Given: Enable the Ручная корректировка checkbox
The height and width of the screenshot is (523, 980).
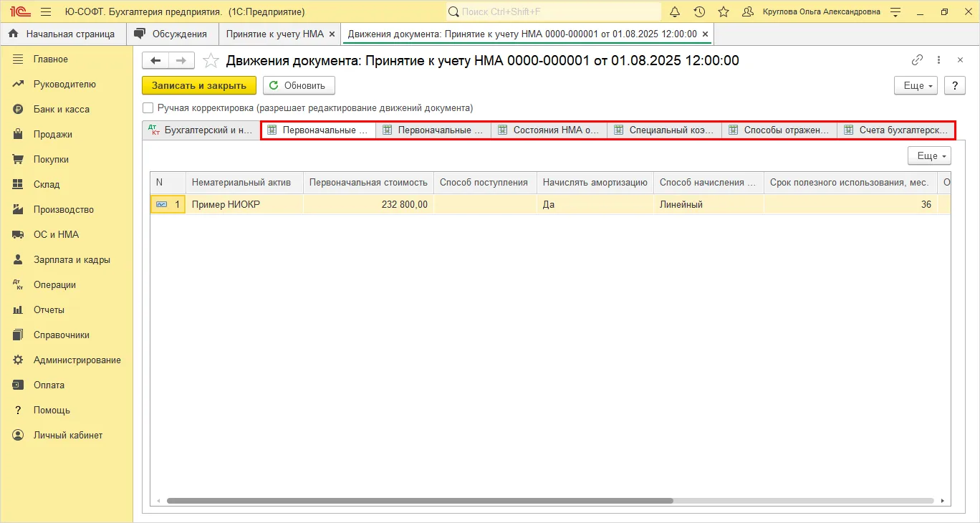Looking at the screenshot, I should (148, 107).
